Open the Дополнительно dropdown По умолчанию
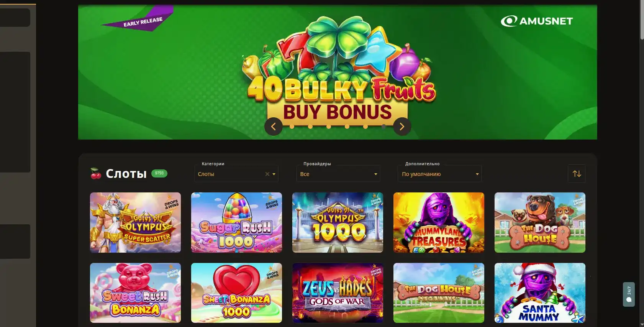Image resolution: width=644 pixels, height=327 pixels. point(440,174)
